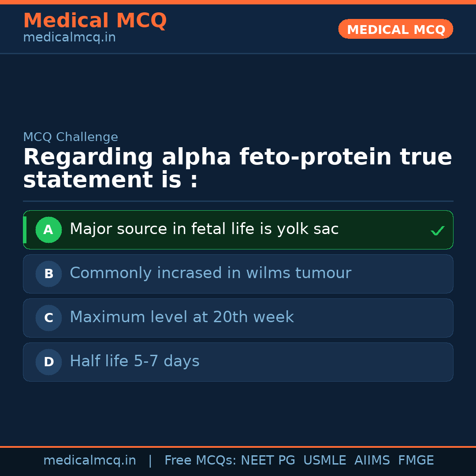Open the medicalmcq.in link in the footer
Image resolution: width=476 pixels, height=476 pixels.
click(x=89, y=461)
